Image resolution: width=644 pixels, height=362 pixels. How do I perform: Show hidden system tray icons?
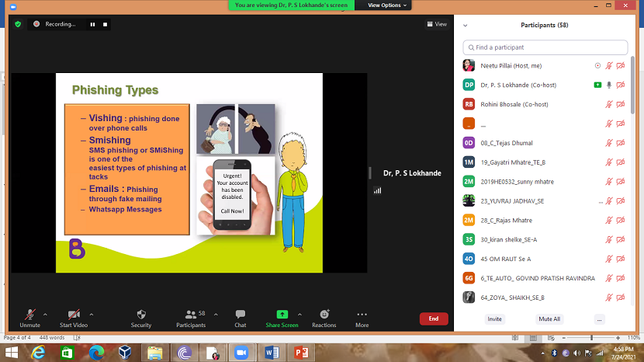pos(542,353)
